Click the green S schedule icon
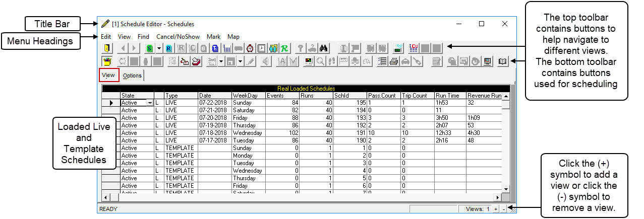The height and width of the screenshot is (219, 644). [x=150, y=48]
